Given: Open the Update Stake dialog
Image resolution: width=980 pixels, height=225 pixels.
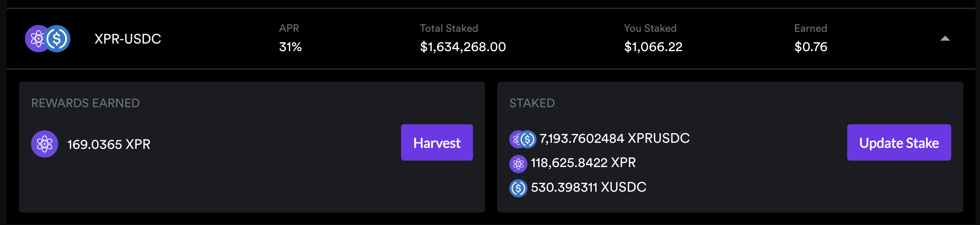Looking at the screenshot, I should pos(899,142).
